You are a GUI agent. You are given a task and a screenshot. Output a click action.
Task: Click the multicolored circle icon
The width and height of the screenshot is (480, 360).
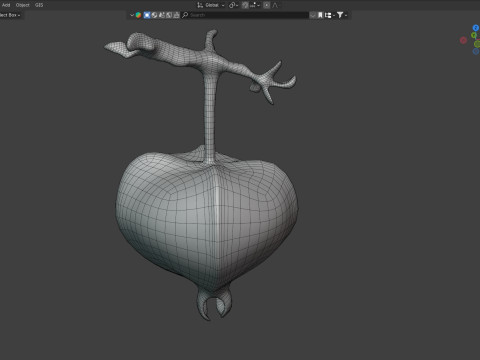(x=138, y=15)
